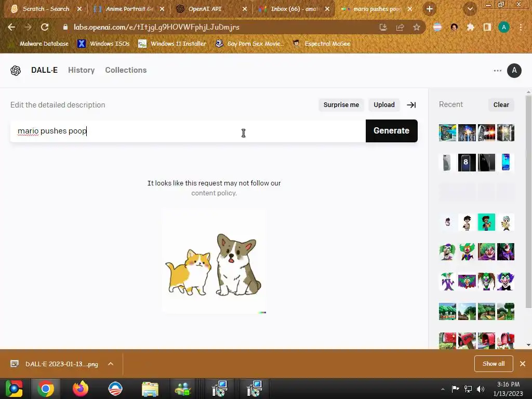
Task: Click the Start button in taskbar
Action: 14,389
